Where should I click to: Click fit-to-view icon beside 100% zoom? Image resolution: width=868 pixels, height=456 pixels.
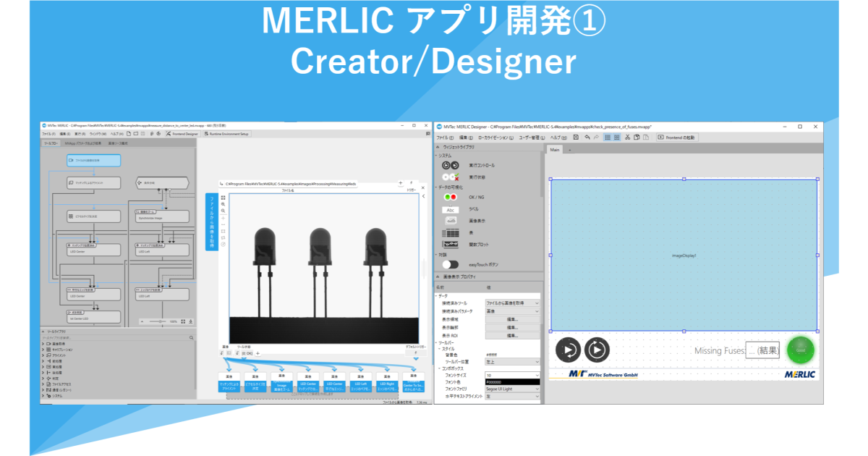(183, 321)
